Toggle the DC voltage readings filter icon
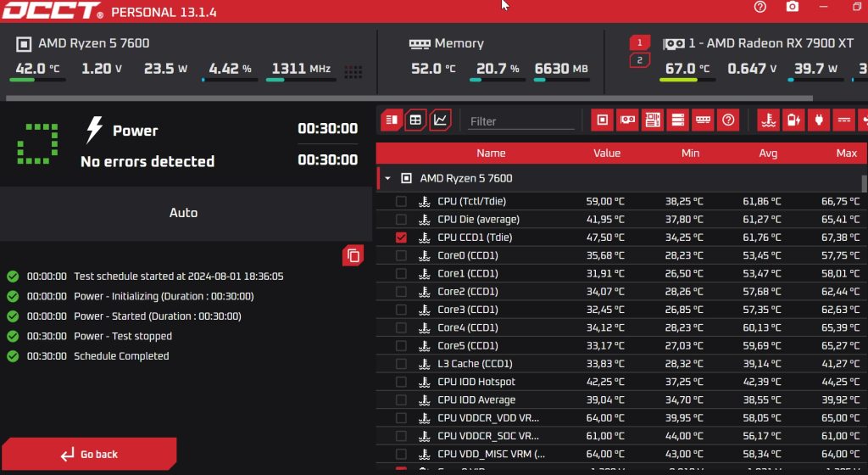 pyautogui.click(x=843, y=120)
